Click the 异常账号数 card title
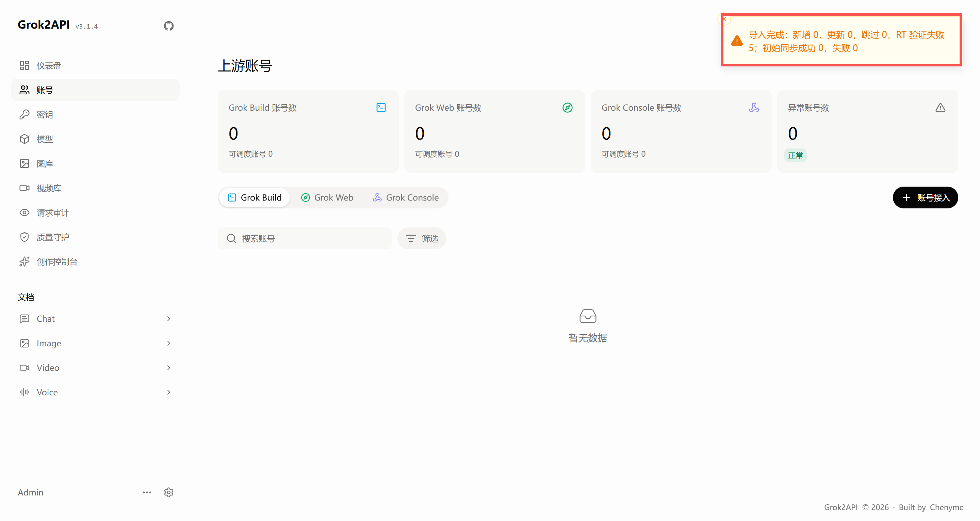This screenshot has width=980, height=521. 808,108
